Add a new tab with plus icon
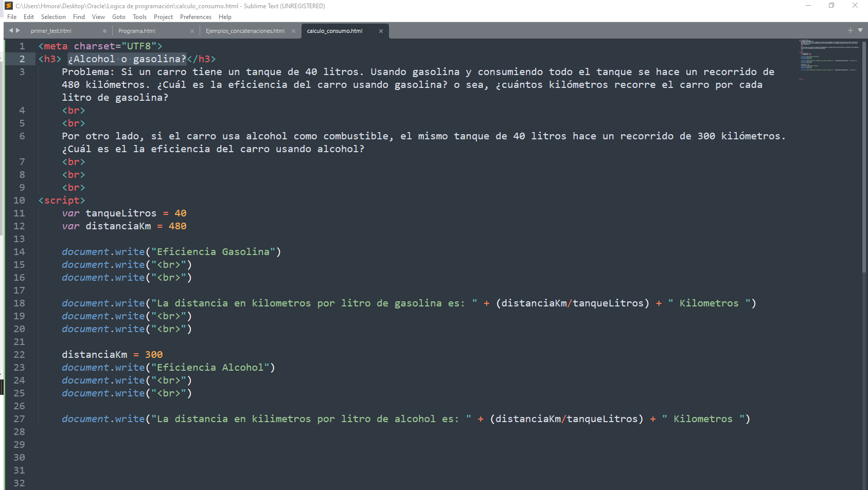Viewport: 868px width, 490px height. 851,30
